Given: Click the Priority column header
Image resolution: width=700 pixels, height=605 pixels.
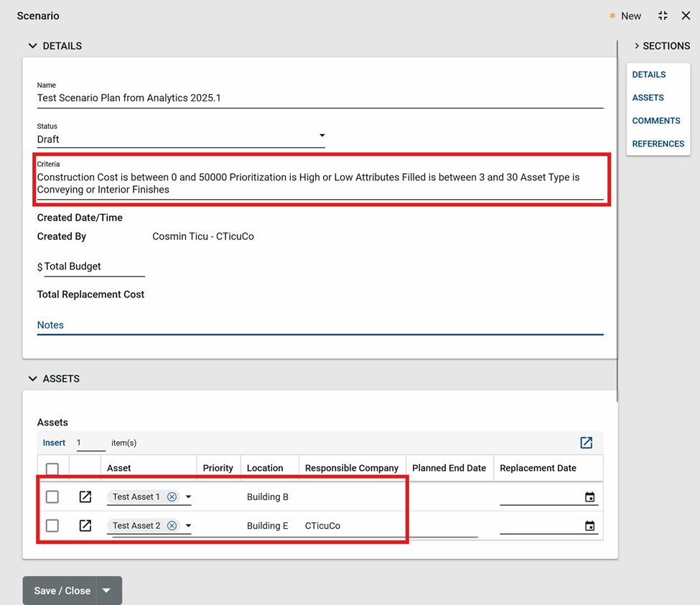Looking at the screenshot, I should point(218,468).
